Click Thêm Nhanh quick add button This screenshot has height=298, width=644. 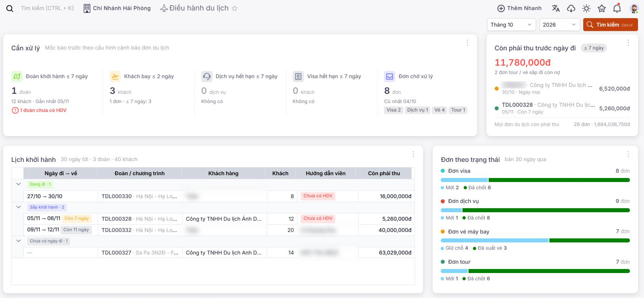coord(519,8)
